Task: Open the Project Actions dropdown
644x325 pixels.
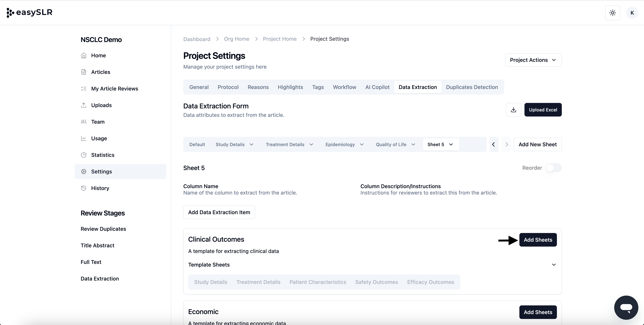Action: tap(533, 60)
